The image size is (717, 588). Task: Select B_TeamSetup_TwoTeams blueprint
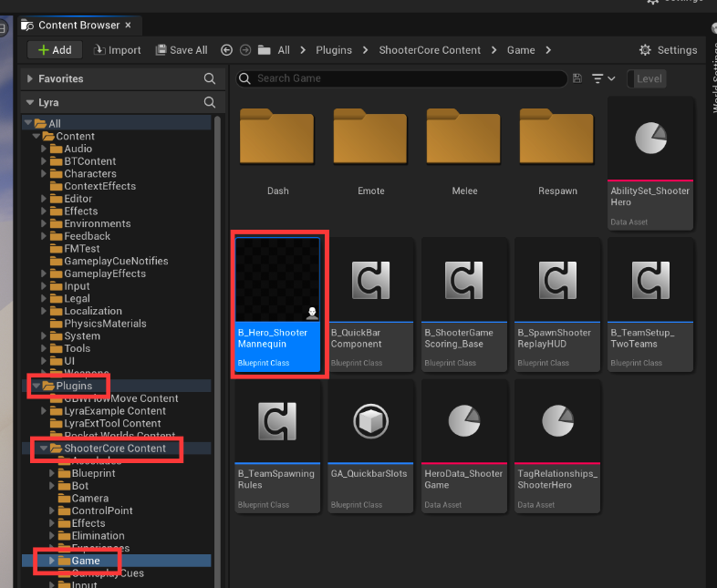650,304
